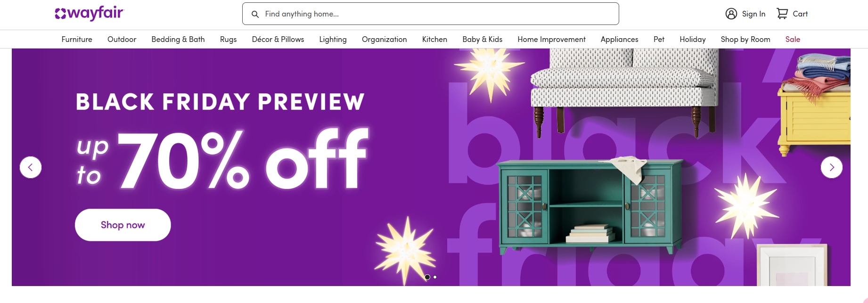Go to previous banner slide arrow

click(31, 167)
